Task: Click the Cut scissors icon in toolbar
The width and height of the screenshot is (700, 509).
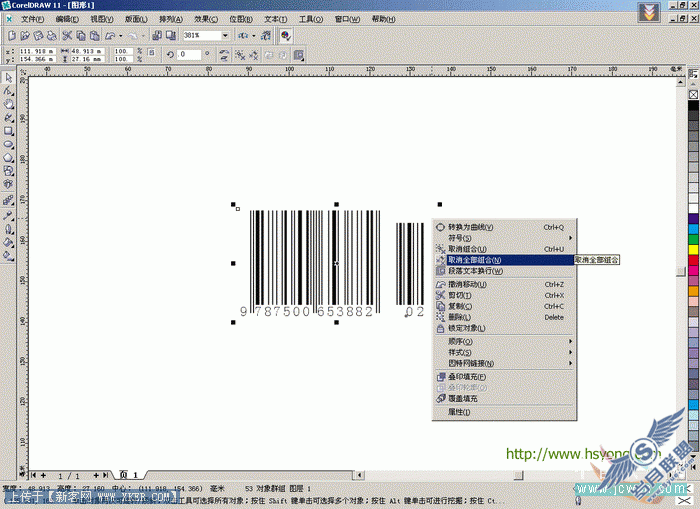Action: (x=67, y=35)
